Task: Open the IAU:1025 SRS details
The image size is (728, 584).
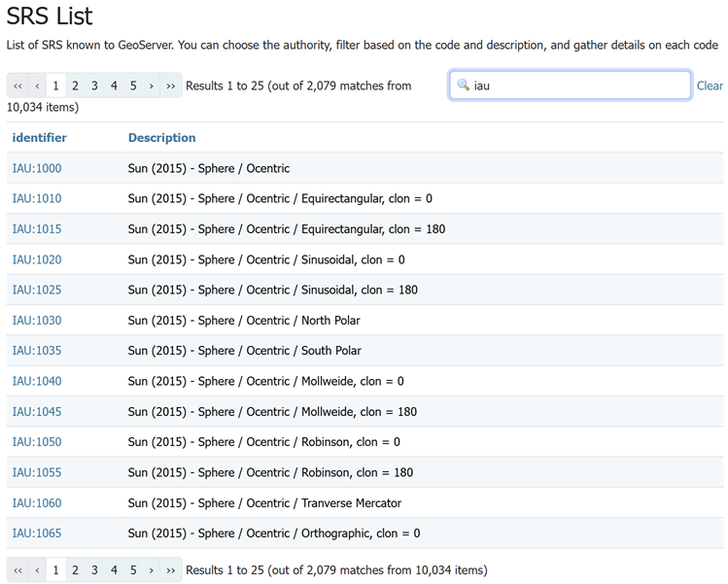Action: 37,290
